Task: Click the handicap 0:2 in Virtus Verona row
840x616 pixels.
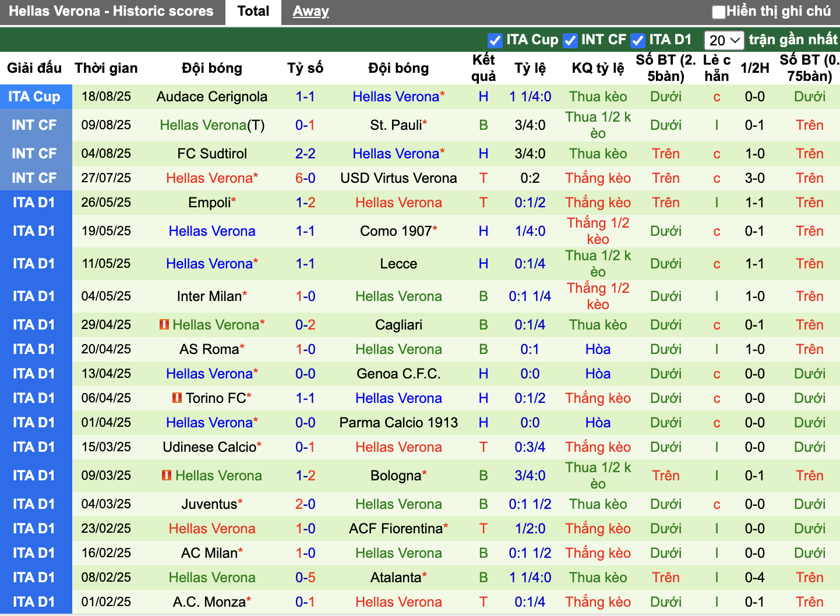Action: point(530,178)
